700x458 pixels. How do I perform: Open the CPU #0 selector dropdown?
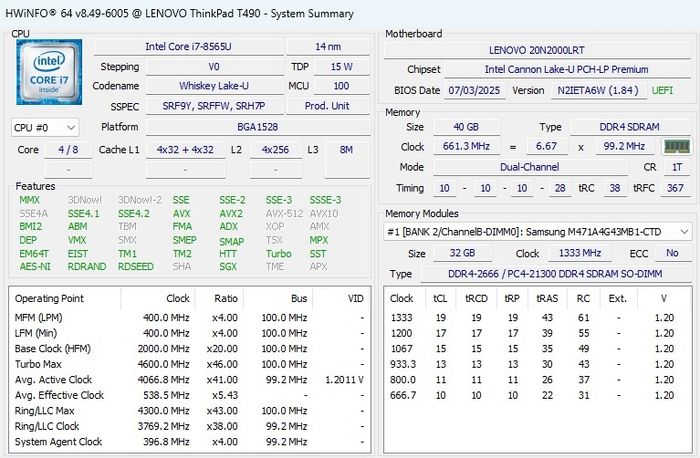tap(45, 128)
